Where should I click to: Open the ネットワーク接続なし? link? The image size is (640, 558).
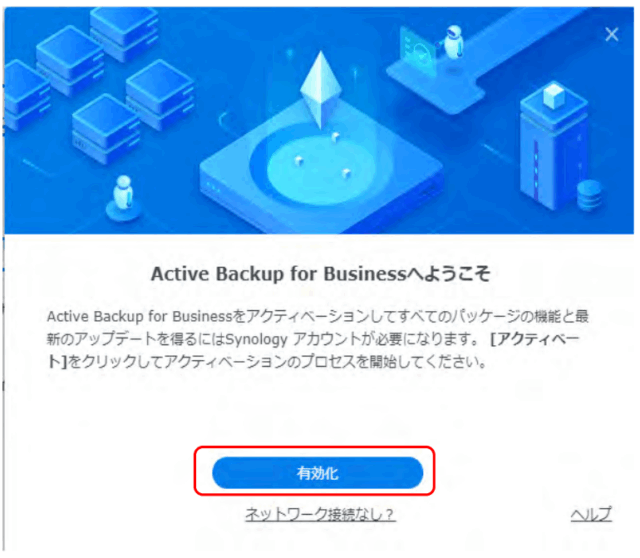click(320, 514)
